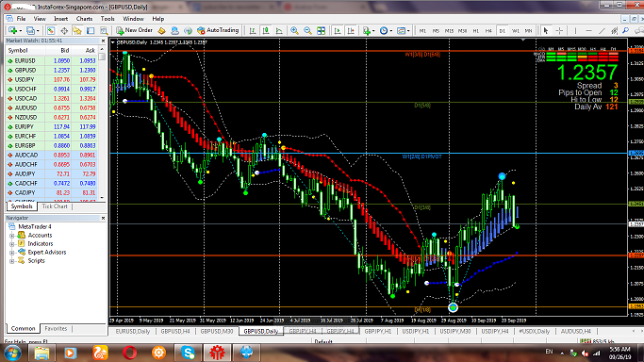Expand the Scripts tree node

click(x=12, y=261)
